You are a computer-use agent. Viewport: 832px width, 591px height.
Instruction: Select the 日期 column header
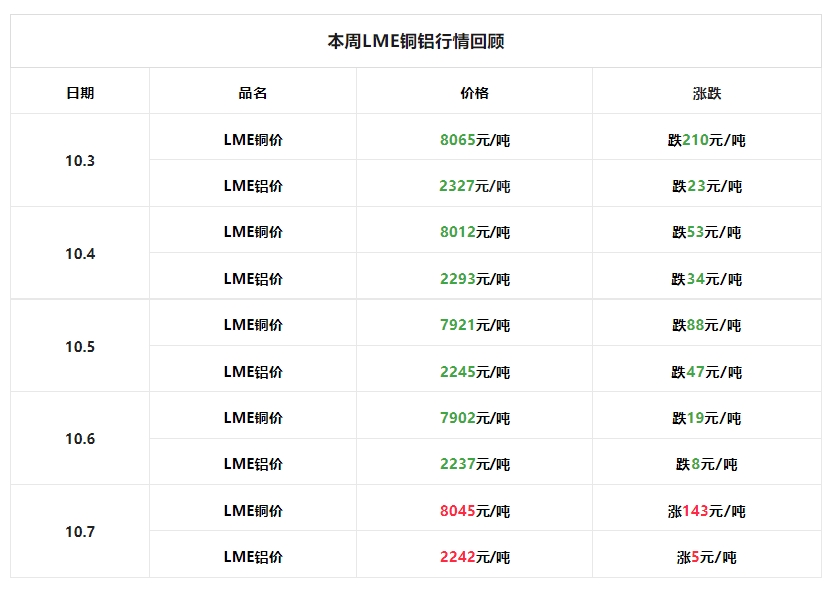click(x=80, y=93)
